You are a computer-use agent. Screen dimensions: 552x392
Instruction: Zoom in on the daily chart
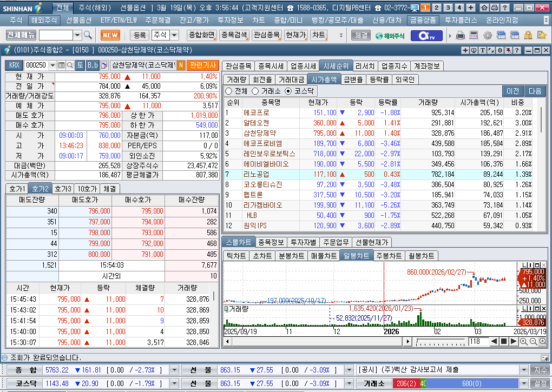(x=523, y=341)
